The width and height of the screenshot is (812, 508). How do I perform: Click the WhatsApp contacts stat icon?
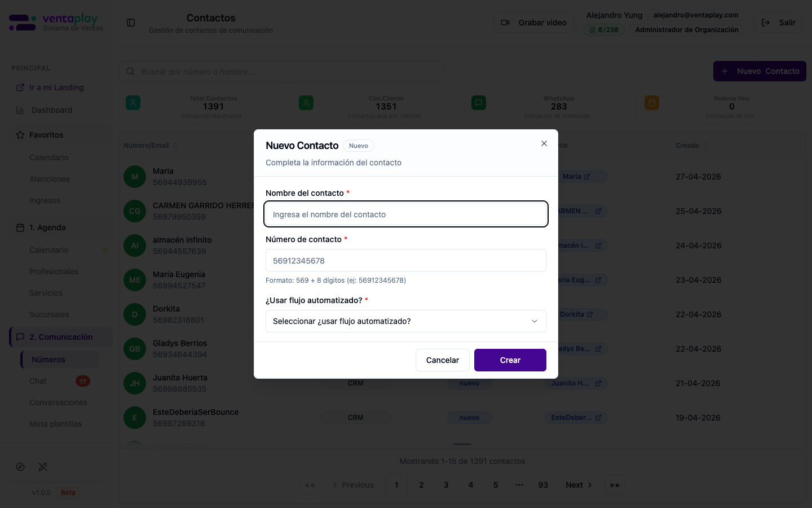(x=479, y=103)
